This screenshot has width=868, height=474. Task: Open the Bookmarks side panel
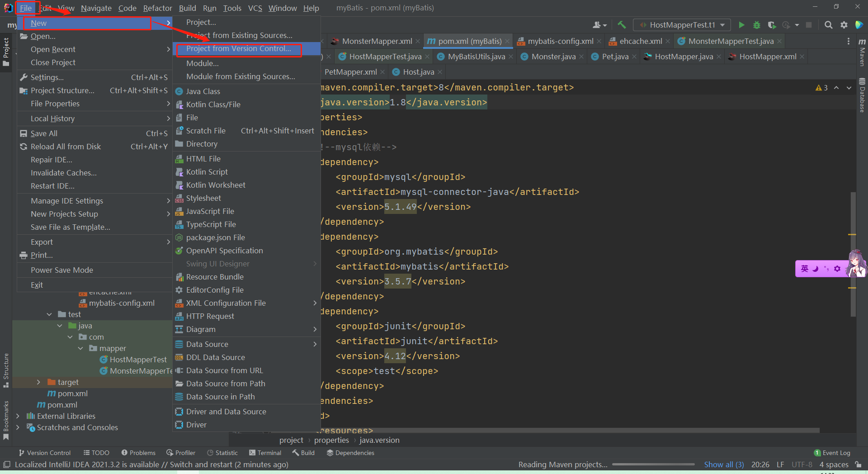(x=6, y=420)
